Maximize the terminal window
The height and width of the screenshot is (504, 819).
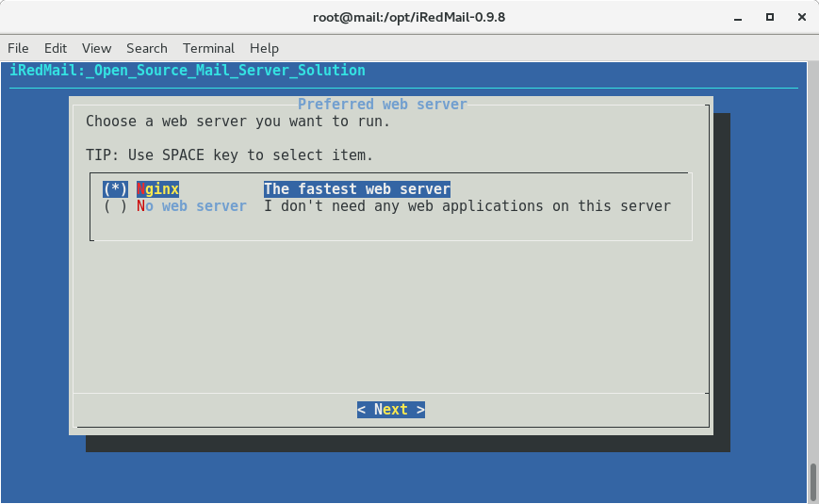pos(770,17)
